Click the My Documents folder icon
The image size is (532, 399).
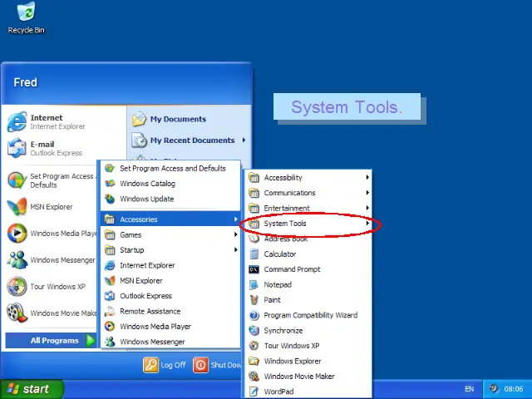(x=139, y=119)
